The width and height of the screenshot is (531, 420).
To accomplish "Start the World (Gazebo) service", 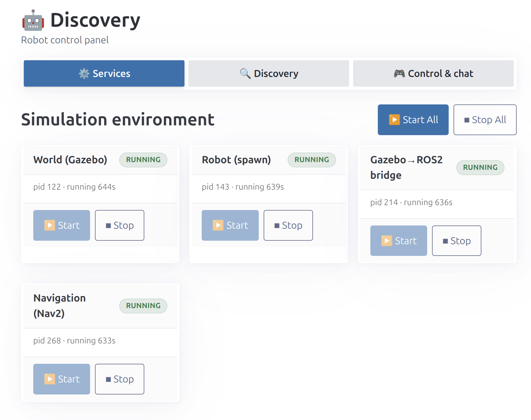I will (x=62, y=225).
